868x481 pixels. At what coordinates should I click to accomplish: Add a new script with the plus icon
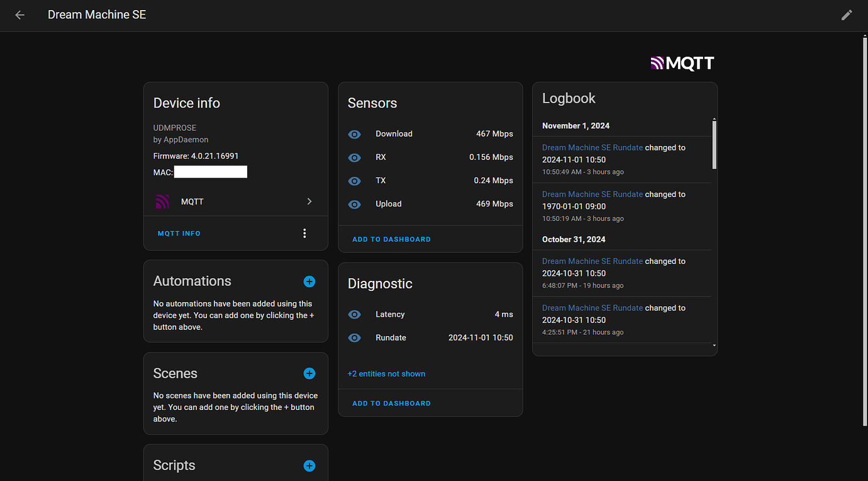pyautogui.click(x=309, y=466)
